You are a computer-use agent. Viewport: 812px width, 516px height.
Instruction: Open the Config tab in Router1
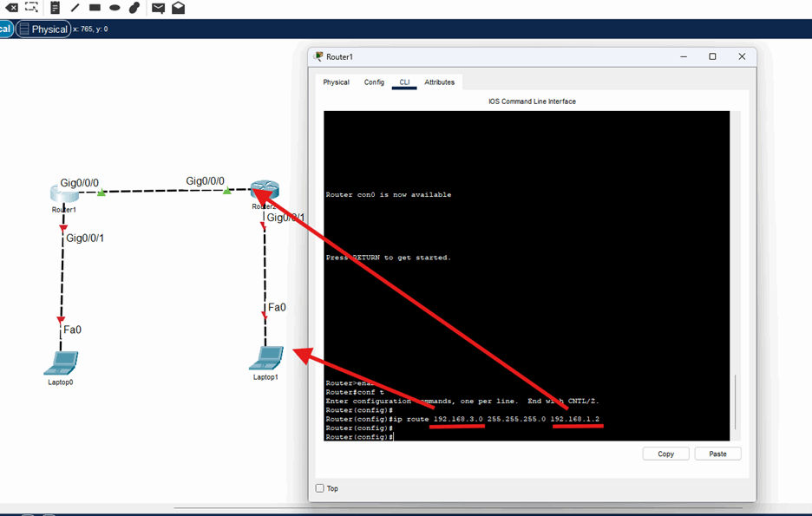[374, 82]
